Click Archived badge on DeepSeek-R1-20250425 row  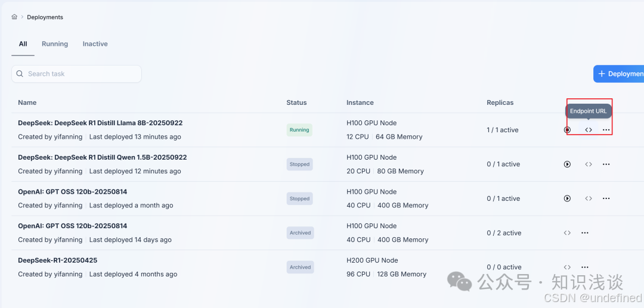pyautogui.click(x=300, y=267)
